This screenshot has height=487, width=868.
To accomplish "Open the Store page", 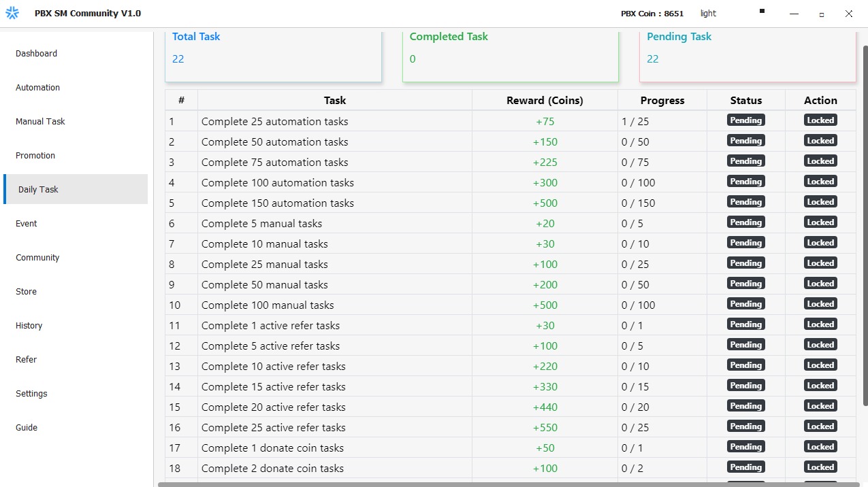I will 27,292.
